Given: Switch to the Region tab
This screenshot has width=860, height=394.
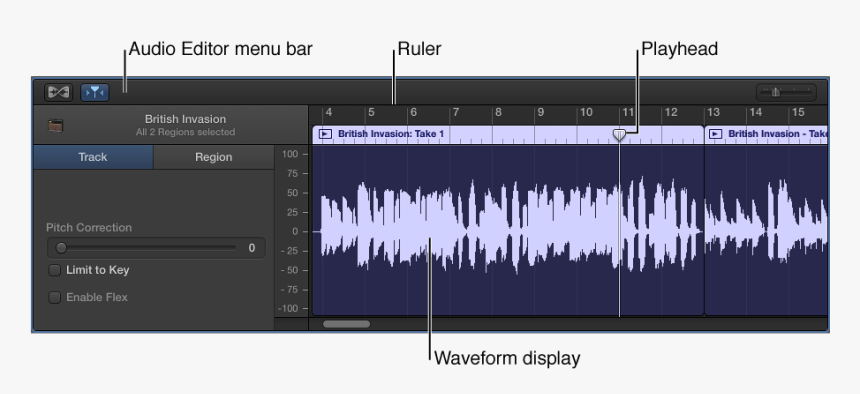Looking at the screenshot, I should coord(213,157).
